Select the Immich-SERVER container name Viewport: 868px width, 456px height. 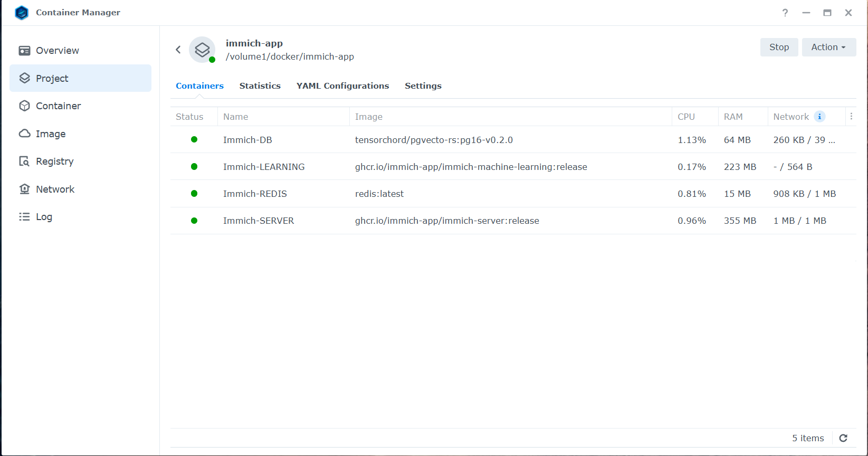[x=259, y=221]
